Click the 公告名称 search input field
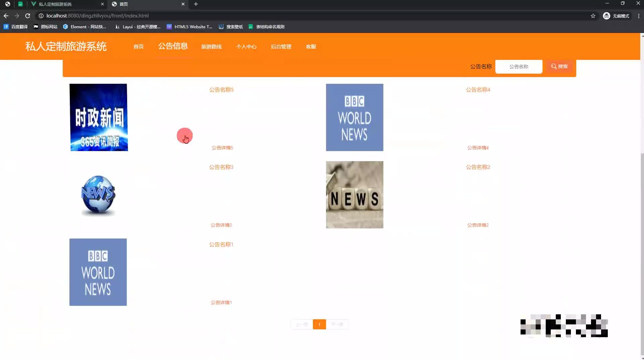This screenshot has height=360, width=644. 519,66
